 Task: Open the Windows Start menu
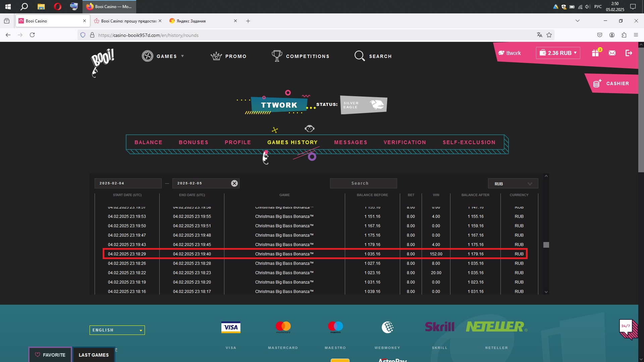pos(8,7)
